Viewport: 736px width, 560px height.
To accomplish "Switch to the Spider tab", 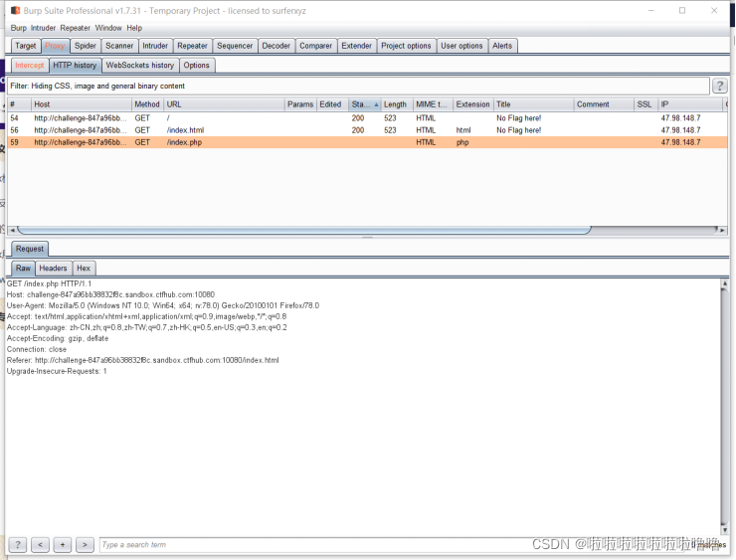I will [85, 46].
